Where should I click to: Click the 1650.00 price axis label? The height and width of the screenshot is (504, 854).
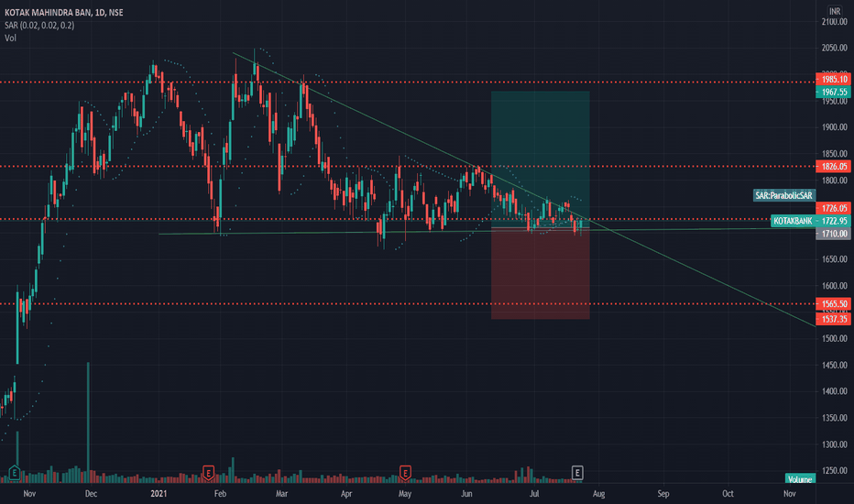pyautogui.click(x=835, y=259)
